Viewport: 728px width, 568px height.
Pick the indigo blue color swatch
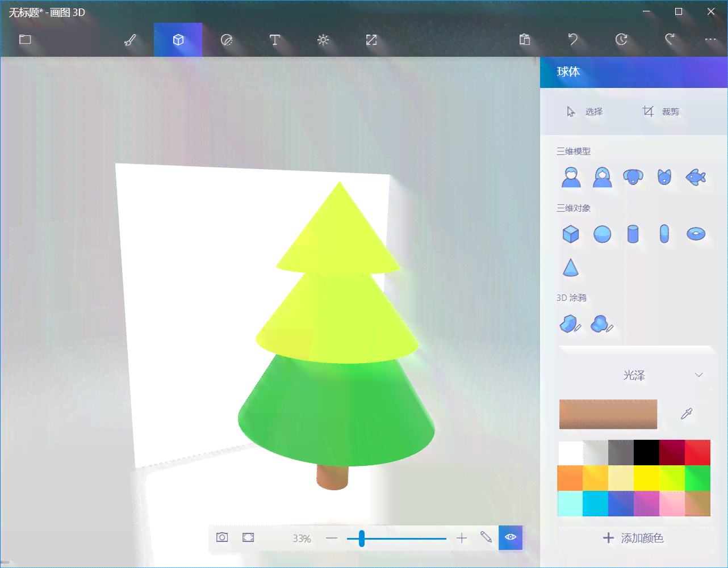tap(621, 503)
